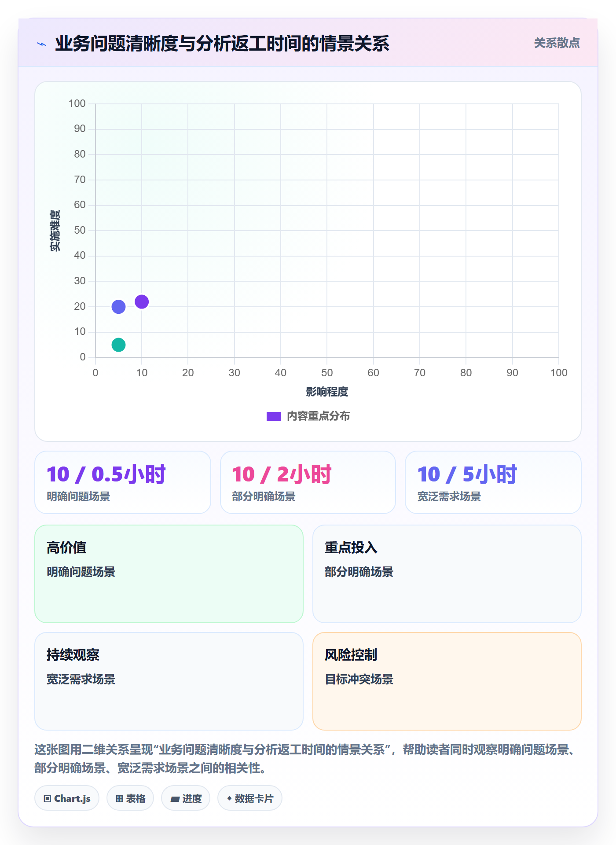Select the 高价值 quadrant card
Image resolution: width=616 pixels, height=845 pixels.
169,574
